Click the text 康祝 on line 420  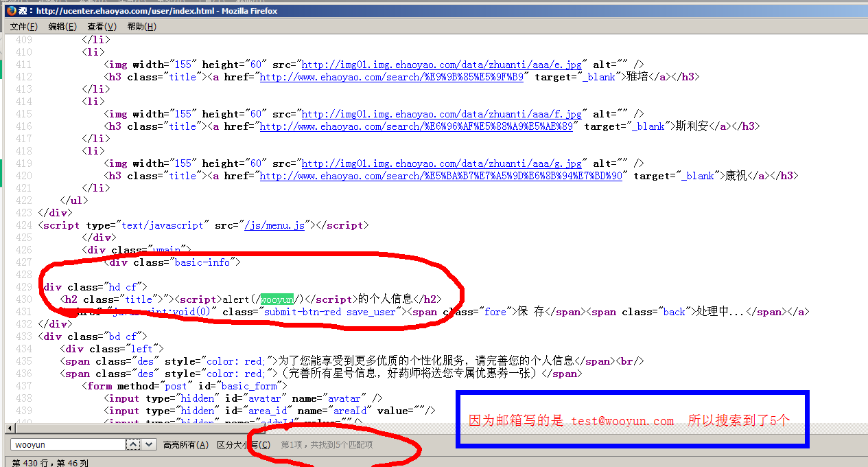click(735, 176)
